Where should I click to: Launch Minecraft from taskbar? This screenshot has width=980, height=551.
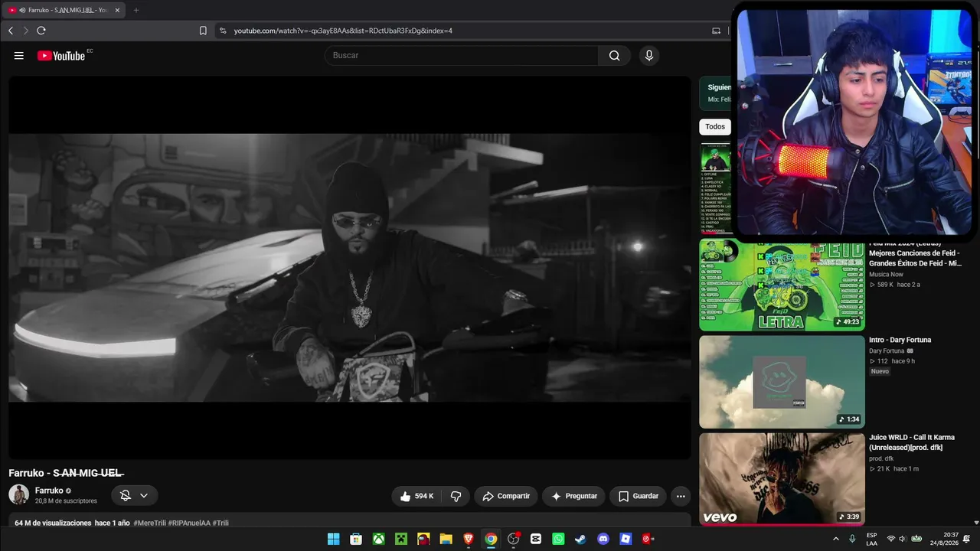(x=401, y=539)
